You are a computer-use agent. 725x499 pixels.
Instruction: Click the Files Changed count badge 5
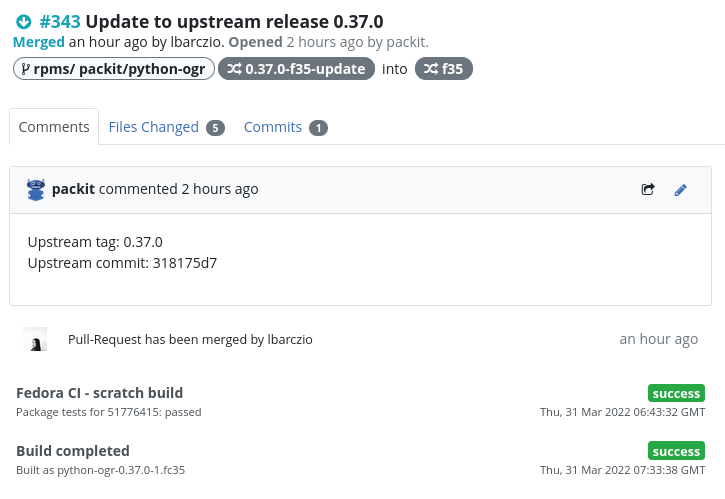point(215,128)
